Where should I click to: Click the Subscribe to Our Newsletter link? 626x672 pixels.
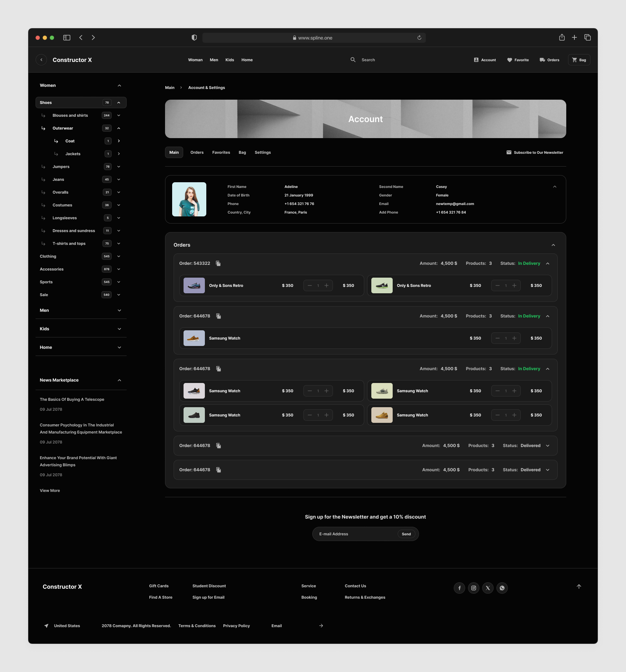pyautogui.click(x=535, y=152)
